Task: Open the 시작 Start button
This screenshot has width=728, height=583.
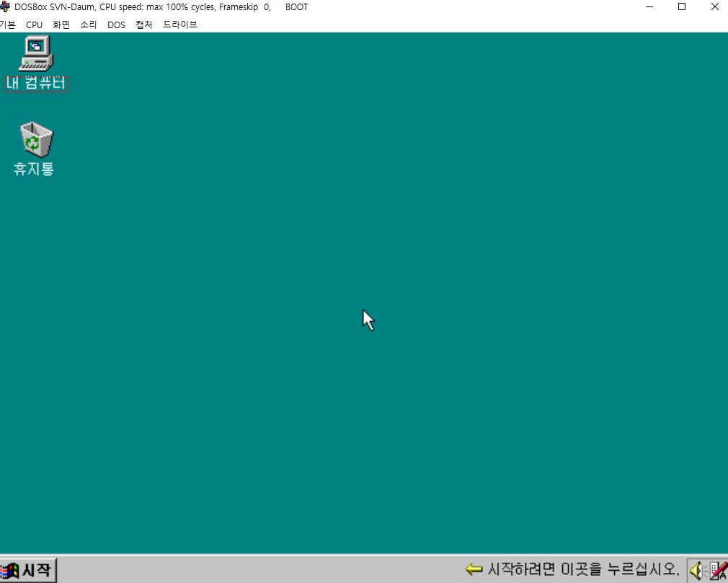Action: coord(28,570)
